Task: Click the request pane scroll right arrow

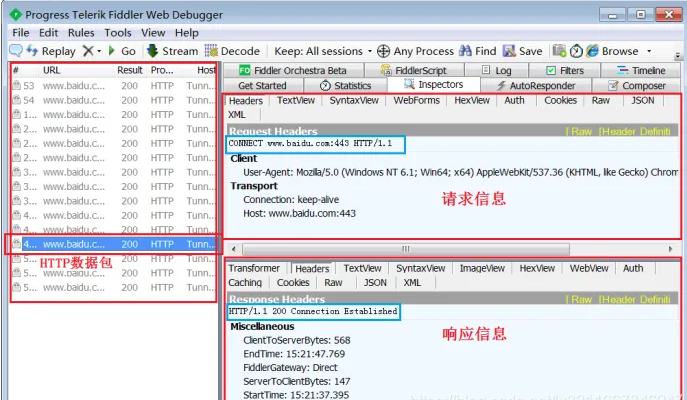Action: click(x=670, y=249)
